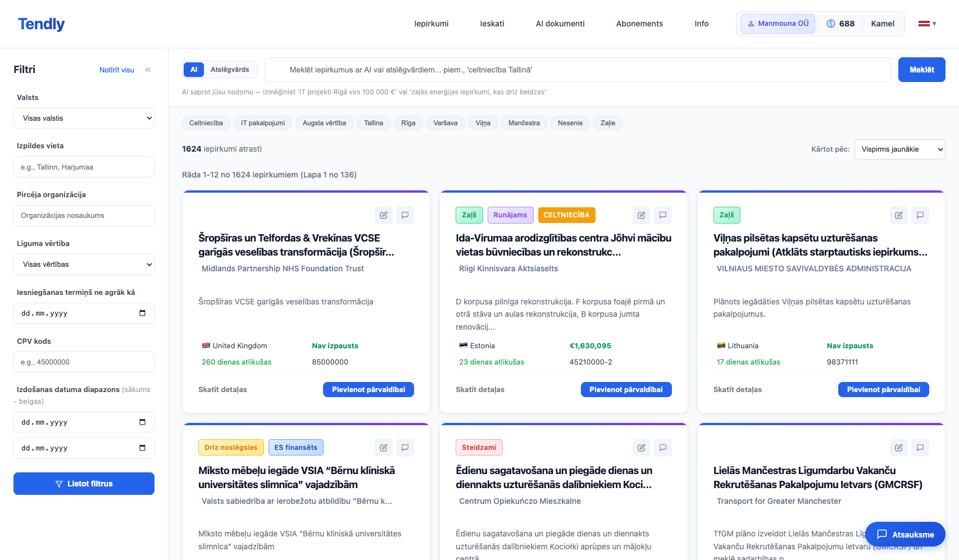
Task: Click the Izpildes vieta input field
Action: pos(84,167)
